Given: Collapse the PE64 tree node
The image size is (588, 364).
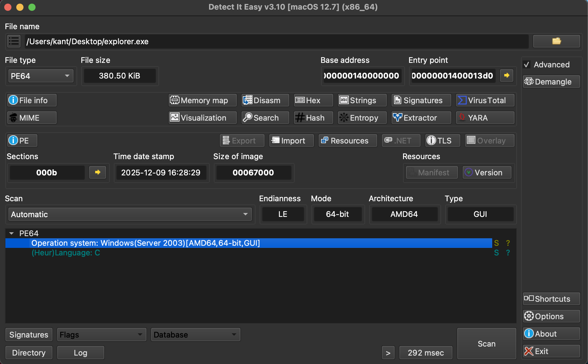Looking at the screenshot, I should (x=11, y=233).
